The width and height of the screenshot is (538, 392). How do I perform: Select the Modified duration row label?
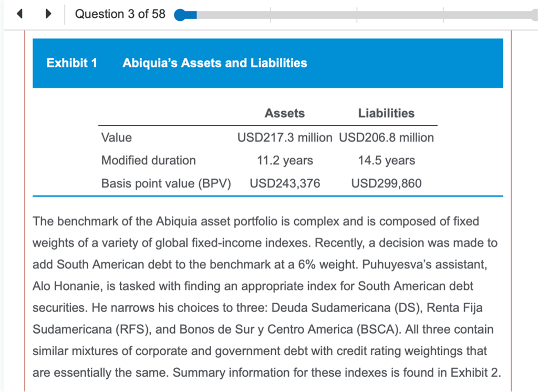click(148, 160)
